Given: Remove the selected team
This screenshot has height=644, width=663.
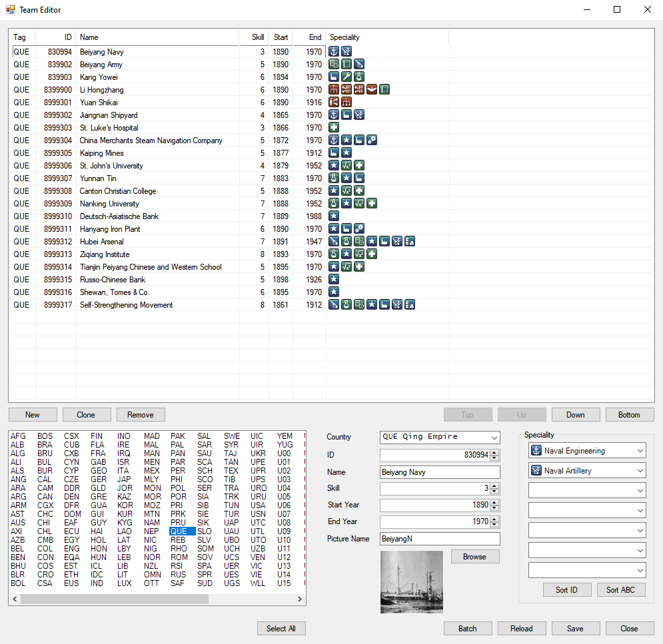Looking at the screenshot, I should point(141,414).
